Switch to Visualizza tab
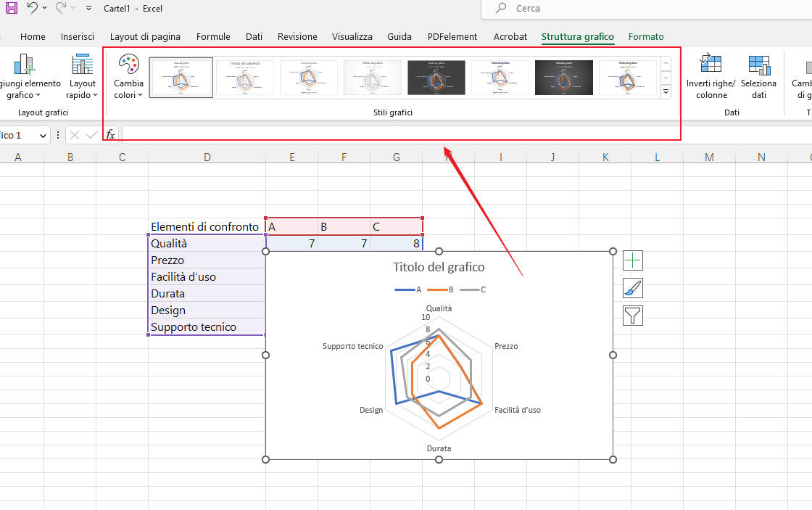Image resolution: width=812 pixels, height=510 pixels. (x=352, y=36)
